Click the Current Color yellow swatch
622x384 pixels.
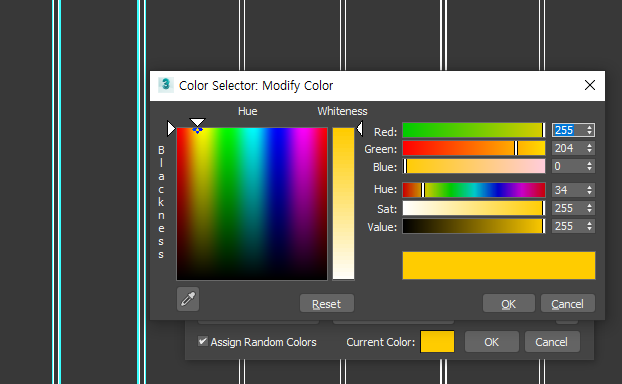437,342
